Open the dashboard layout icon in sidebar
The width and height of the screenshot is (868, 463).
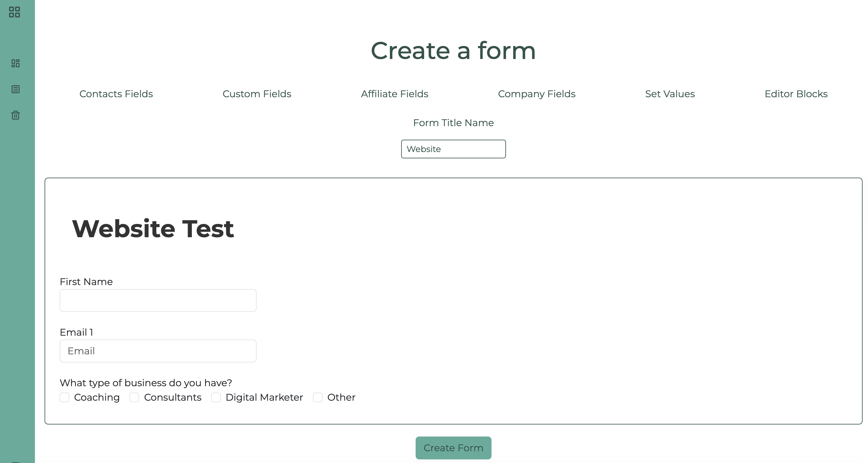(15, 63)
